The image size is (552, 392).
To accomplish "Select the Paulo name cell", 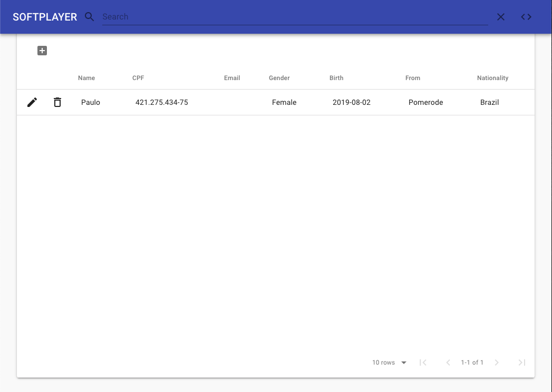I will tap(91, 102).
